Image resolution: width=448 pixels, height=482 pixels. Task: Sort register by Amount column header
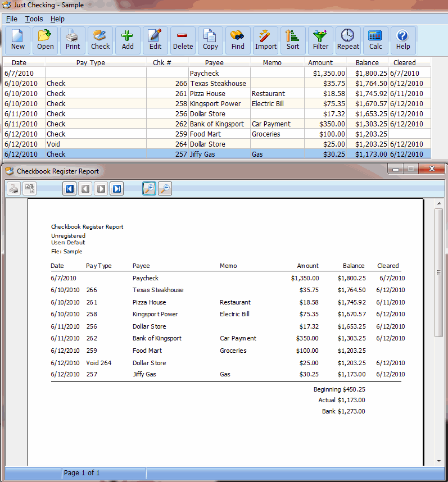pyautogui.click(x=320, y=63)
